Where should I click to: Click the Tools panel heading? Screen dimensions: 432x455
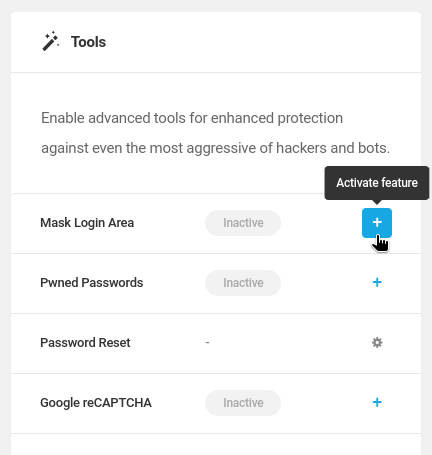point(88,42)
